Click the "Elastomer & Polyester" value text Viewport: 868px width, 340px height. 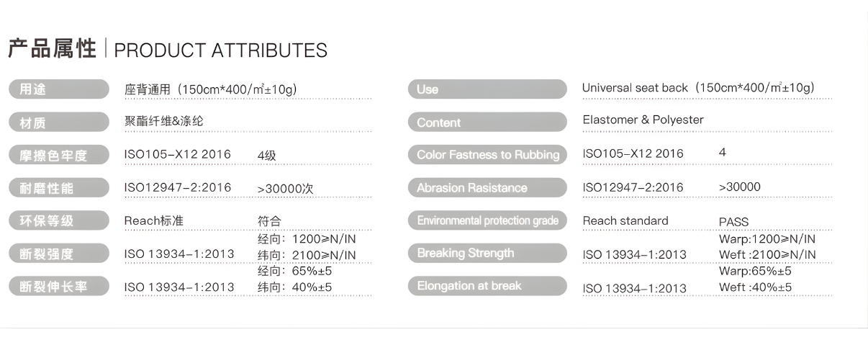pos(643,120)
